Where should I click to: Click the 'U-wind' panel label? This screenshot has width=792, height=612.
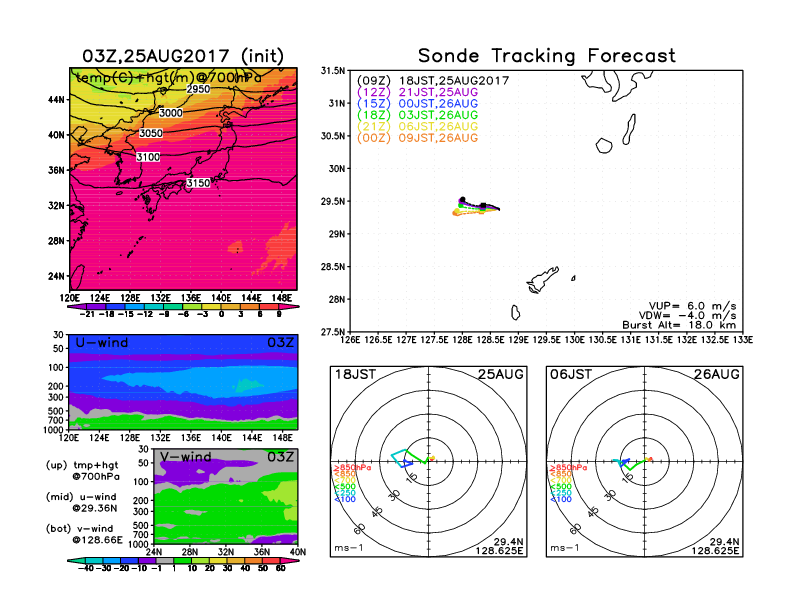point(102,342)
